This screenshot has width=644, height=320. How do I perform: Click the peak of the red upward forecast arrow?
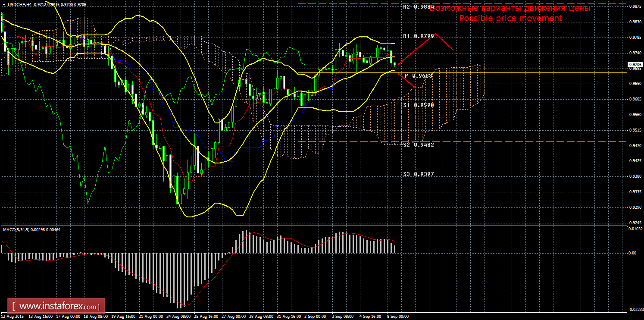tap(436, 33)
